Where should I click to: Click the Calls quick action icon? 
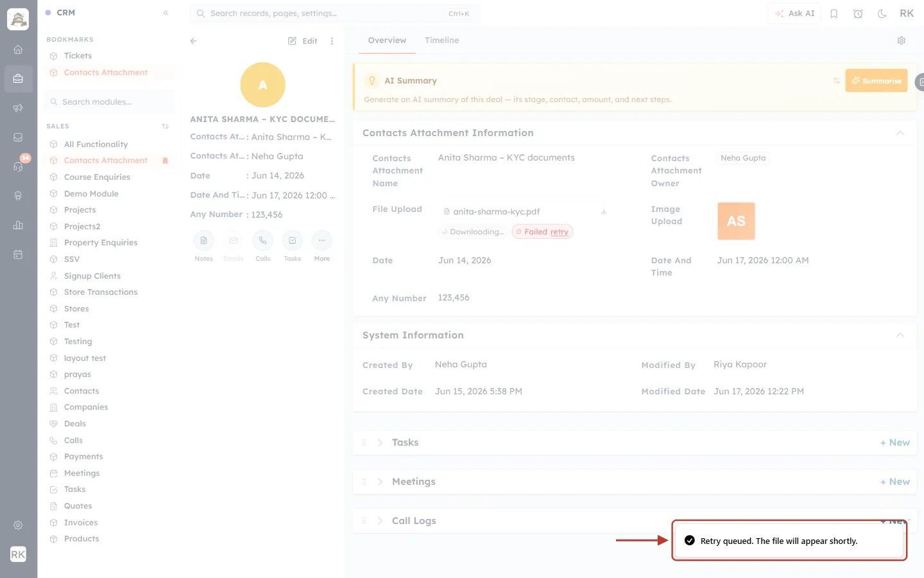(263, 241)
